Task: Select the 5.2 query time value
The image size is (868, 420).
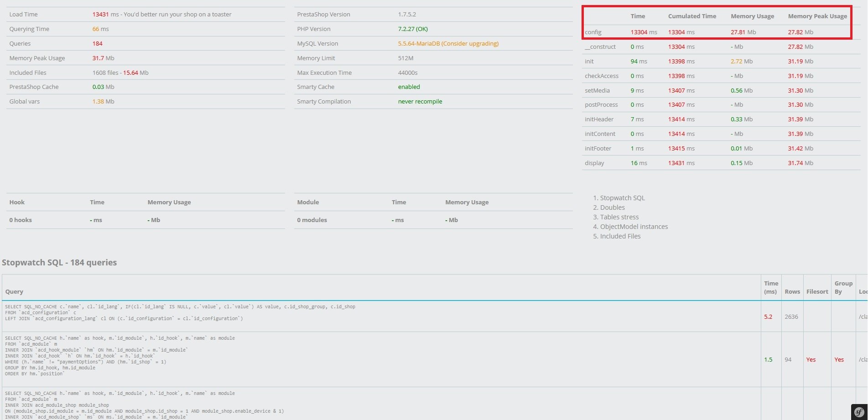Action: (x=768, y=316)
